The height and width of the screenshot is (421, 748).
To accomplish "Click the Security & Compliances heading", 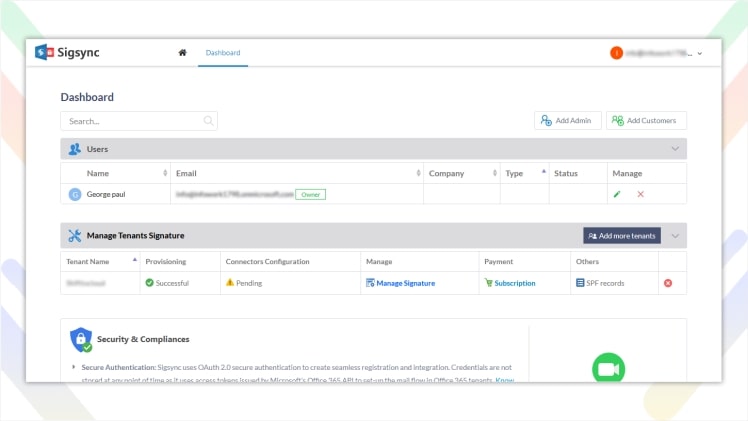I will 143,339.
